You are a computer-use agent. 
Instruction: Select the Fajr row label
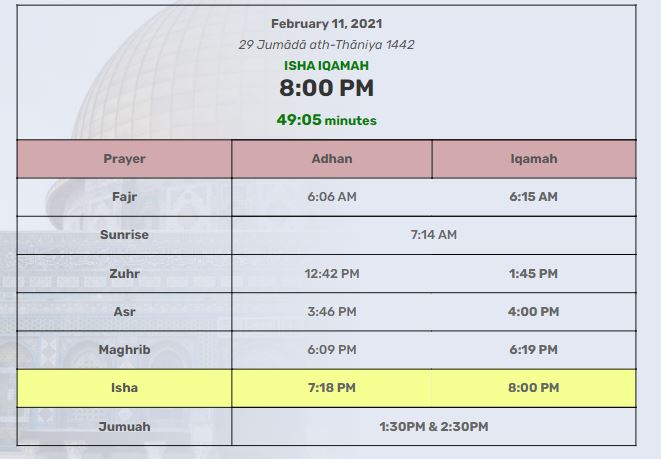click(x=124, y=197)
